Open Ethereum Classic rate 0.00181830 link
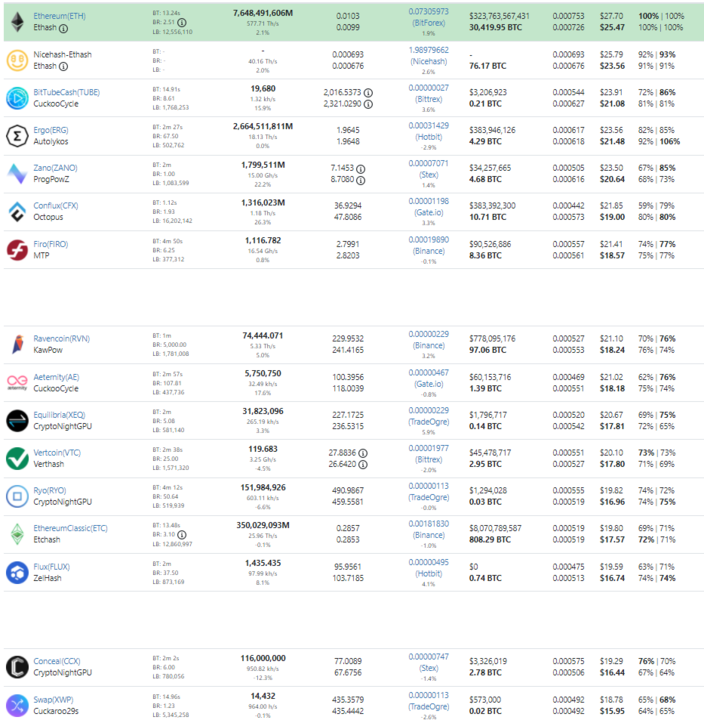Viewport: 704px width, 720px height. click(x=428, y=523)
